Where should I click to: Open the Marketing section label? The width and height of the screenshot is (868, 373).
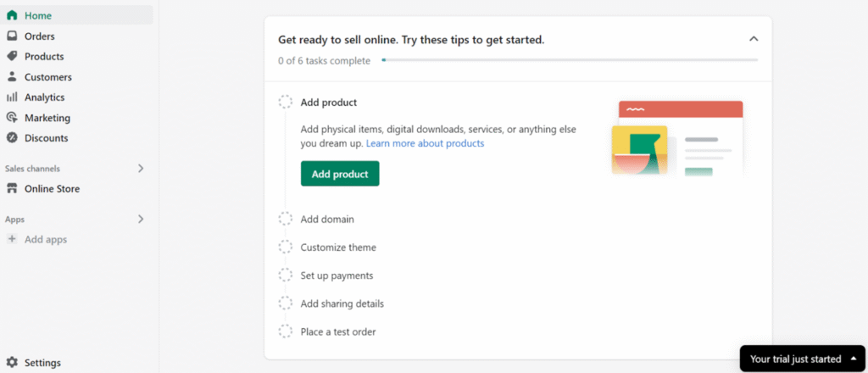tap(47, 118)
